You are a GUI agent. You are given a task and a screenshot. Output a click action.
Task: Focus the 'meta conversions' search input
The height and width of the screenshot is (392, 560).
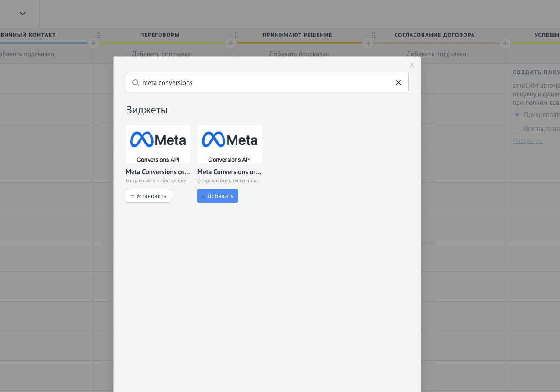(267, 82)
